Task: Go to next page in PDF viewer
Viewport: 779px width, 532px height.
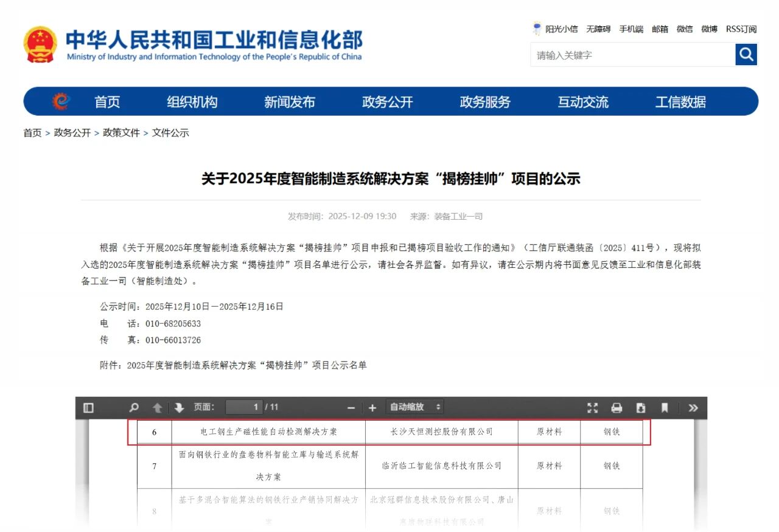Action: click(x=179, y=407)
